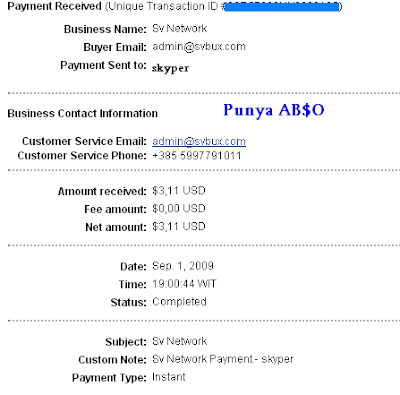Viewport: 400px width, 395px height.
Task: Open the admin@svbux.com customer service link
Action: point(199,141)
